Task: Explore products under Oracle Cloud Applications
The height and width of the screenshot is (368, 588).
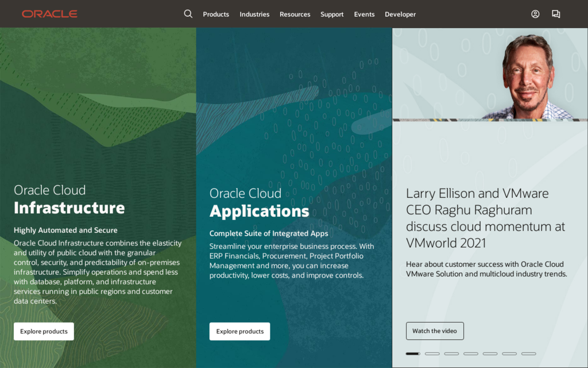Action: pos(239,331)
